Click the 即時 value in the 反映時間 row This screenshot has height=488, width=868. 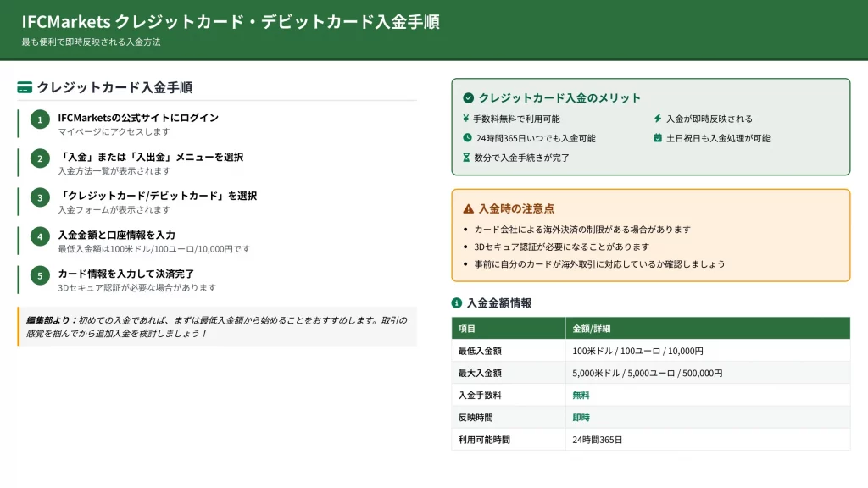(581, 418)
